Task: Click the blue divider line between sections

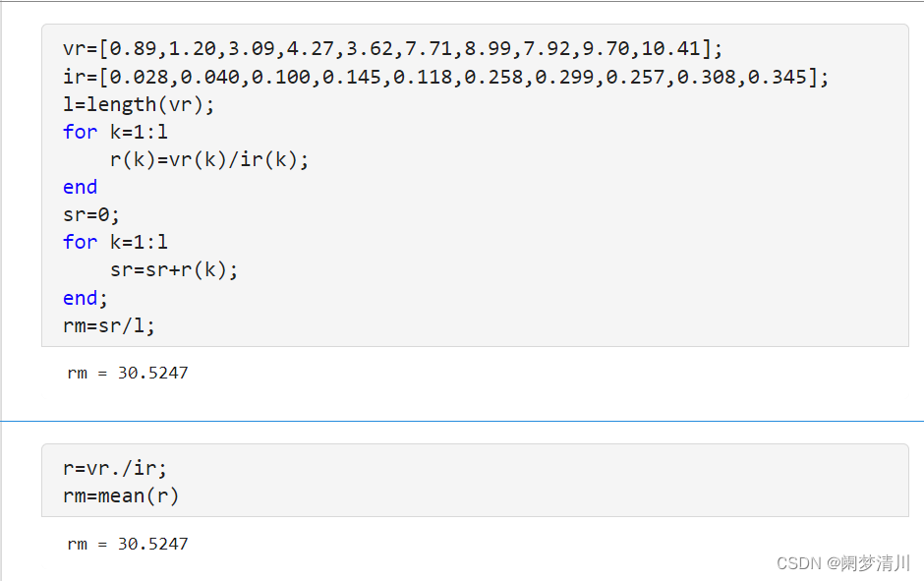Action: pos(462,421)
